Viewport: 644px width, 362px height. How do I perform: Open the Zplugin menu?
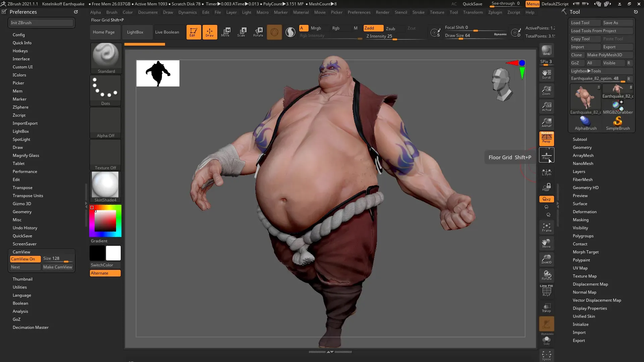click(495, 12)
